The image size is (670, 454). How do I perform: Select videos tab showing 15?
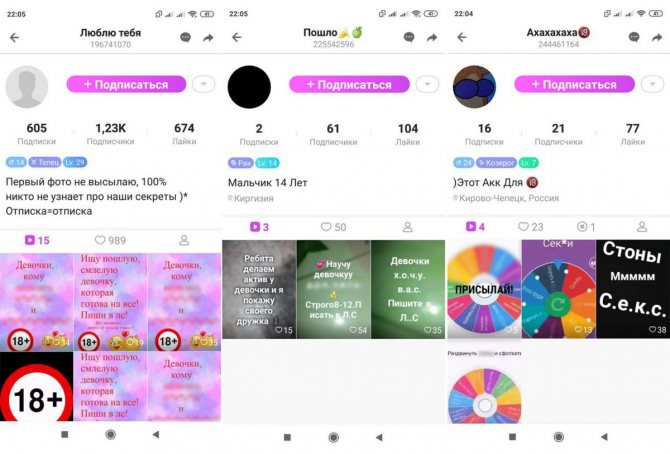(37, 240)
